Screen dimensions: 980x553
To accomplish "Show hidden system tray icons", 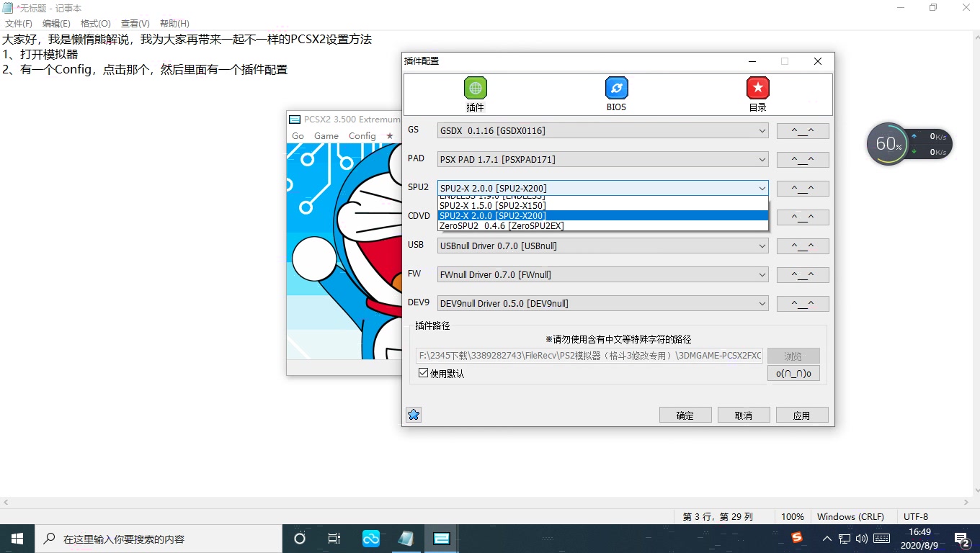I will [x=827, y=539].
